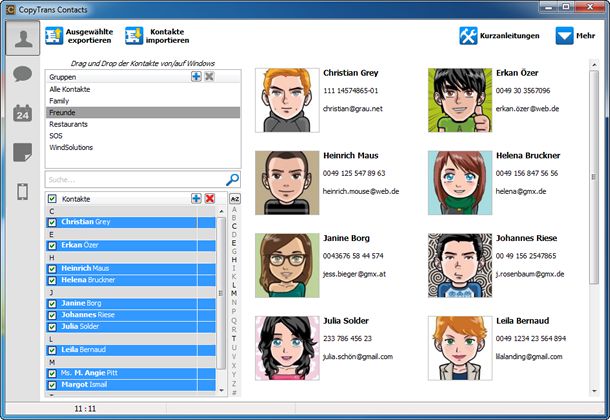Add a new contact with plus icon
The image size is (610, 420).
196,198
